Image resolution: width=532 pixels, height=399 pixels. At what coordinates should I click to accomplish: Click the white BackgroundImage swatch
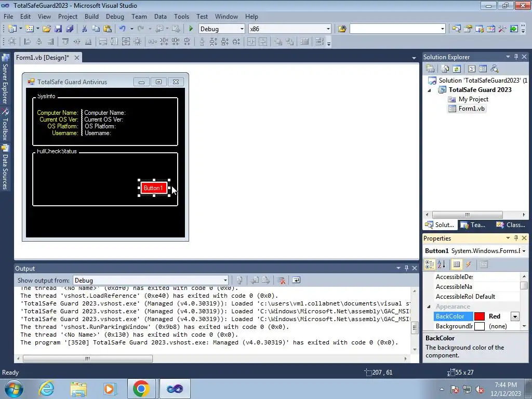pos(480,326)
